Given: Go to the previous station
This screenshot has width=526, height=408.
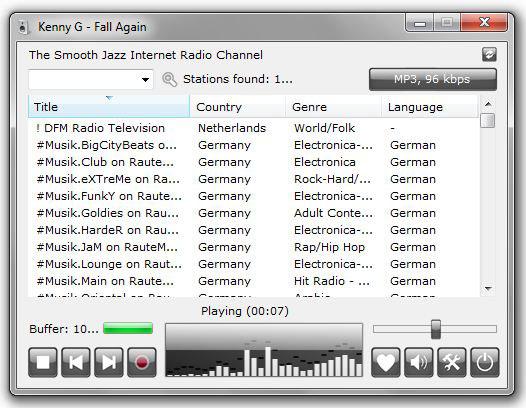Looking at the screenshot, I should point(76,362).
